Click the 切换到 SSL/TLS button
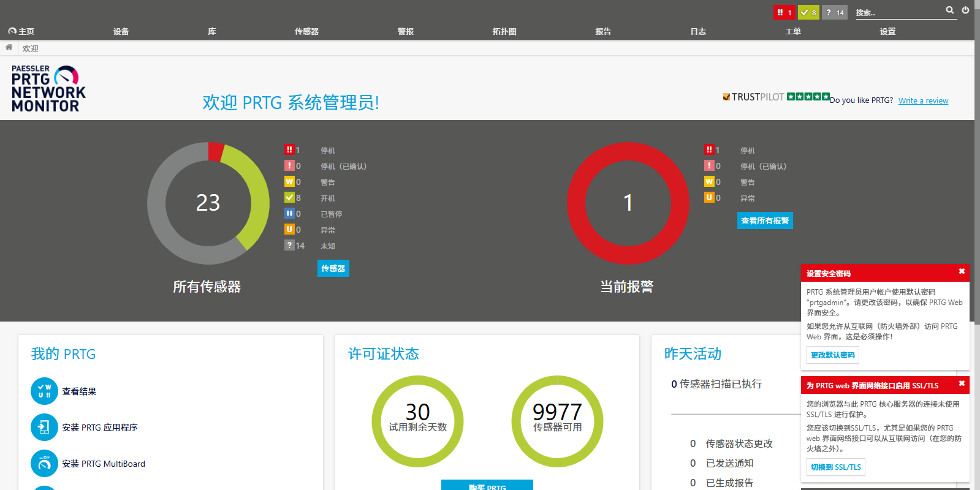This screenshot has height=490, width=980. tap(835, 467)
